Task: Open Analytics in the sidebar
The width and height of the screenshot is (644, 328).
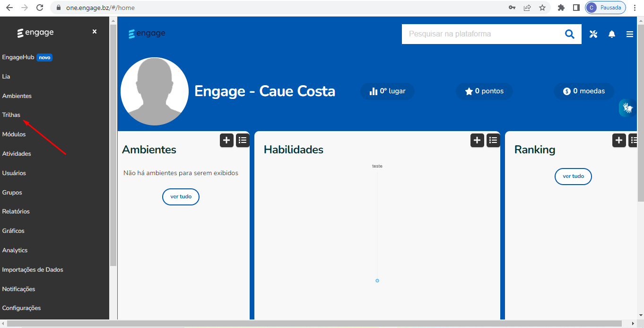Action: pyautogui.click(x=15, y=250)
